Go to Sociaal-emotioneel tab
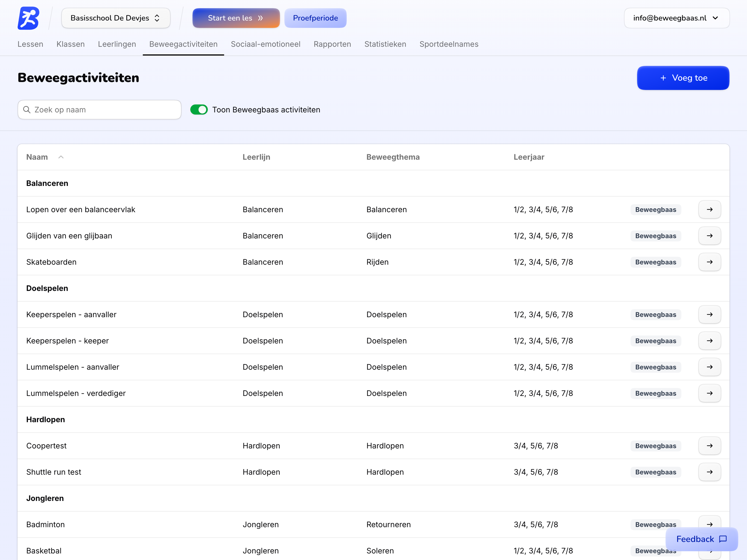This screenshot has width=747, height=560. (x=265, y=44)
